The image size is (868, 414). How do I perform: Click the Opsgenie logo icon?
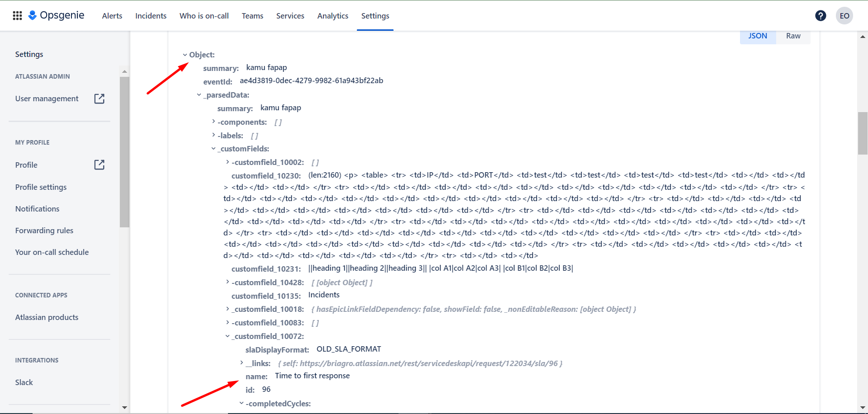coord(33,15)
